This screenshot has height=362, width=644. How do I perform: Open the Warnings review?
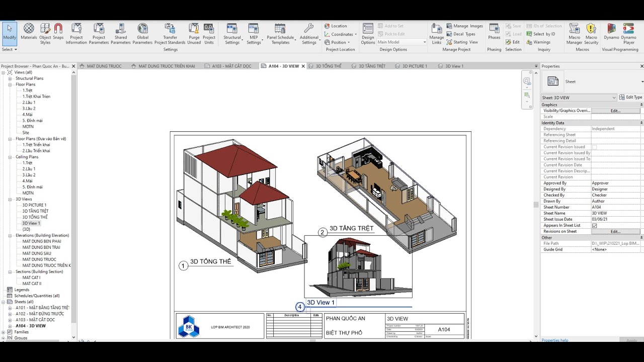pos(538,42)
